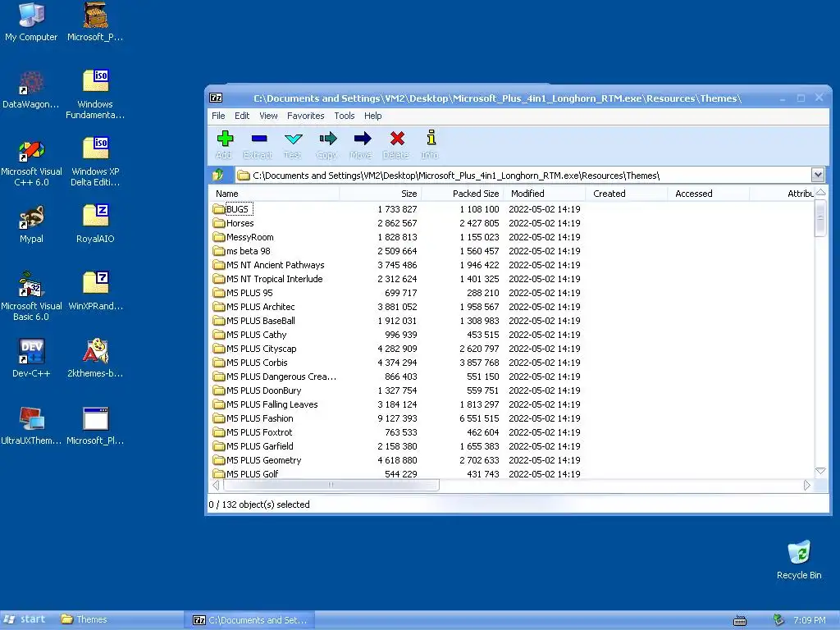Sort by Modified column header
840x630 pixels.
pyautogui.click(x=545, y=194)
